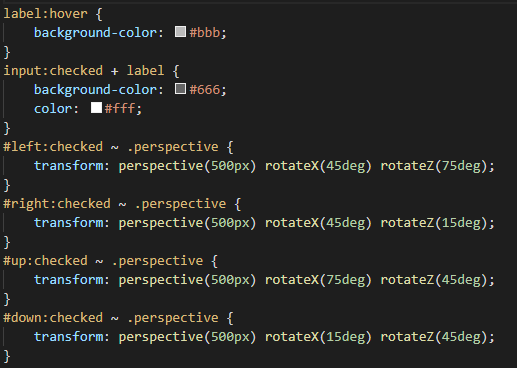517x368 pixels.
Task: Open the #666 color swatch picker
Action: click(x=180, y=89)
